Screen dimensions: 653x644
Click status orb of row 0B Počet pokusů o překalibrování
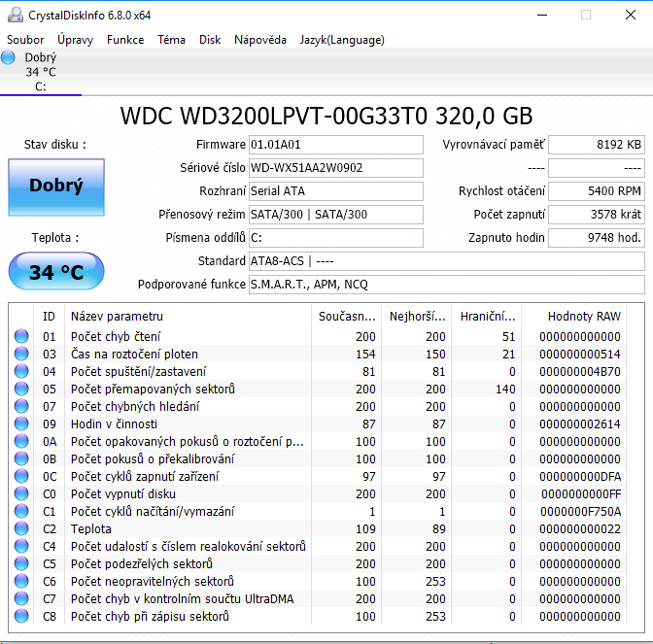(21, 458)
